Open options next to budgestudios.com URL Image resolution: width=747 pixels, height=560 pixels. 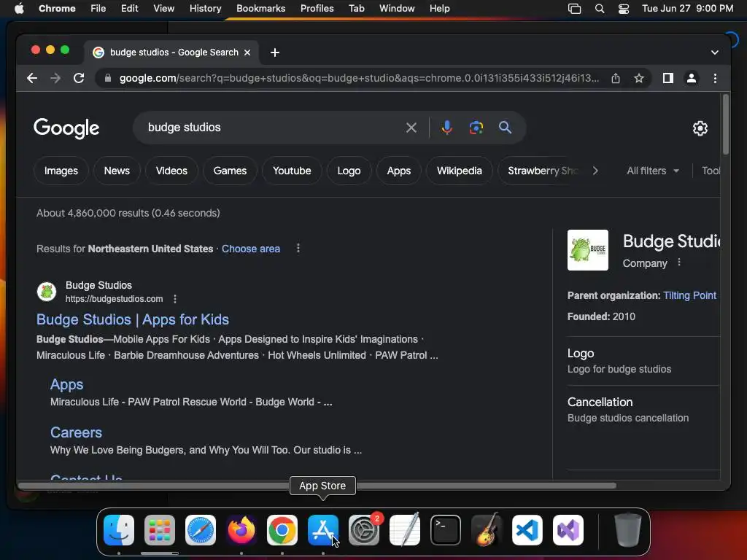coord(175,299)
